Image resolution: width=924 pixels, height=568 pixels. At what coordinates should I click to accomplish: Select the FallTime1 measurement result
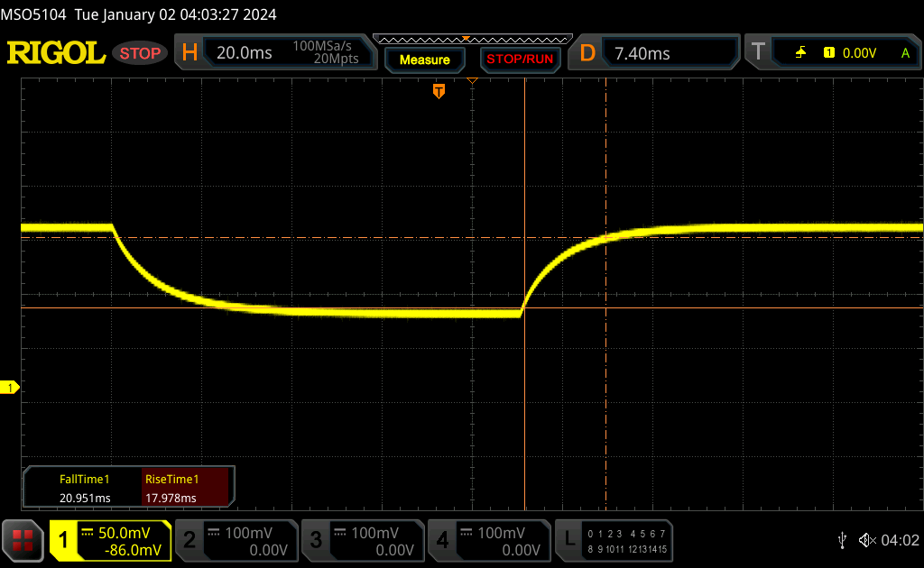(84, 488)
